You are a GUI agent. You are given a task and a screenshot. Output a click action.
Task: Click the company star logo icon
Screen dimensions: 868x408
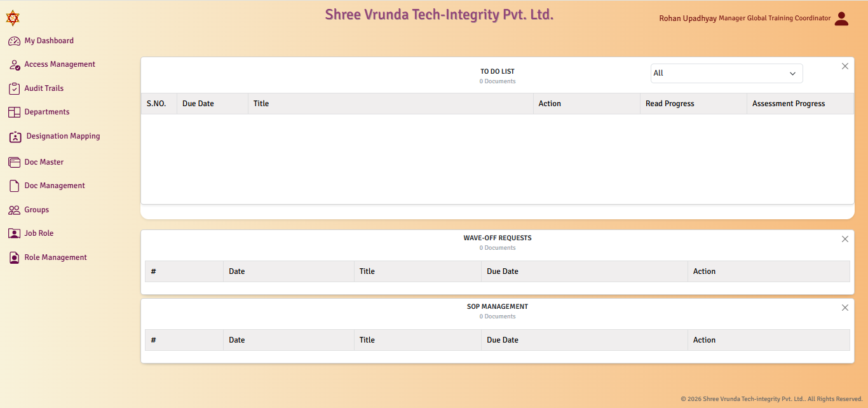13,18
